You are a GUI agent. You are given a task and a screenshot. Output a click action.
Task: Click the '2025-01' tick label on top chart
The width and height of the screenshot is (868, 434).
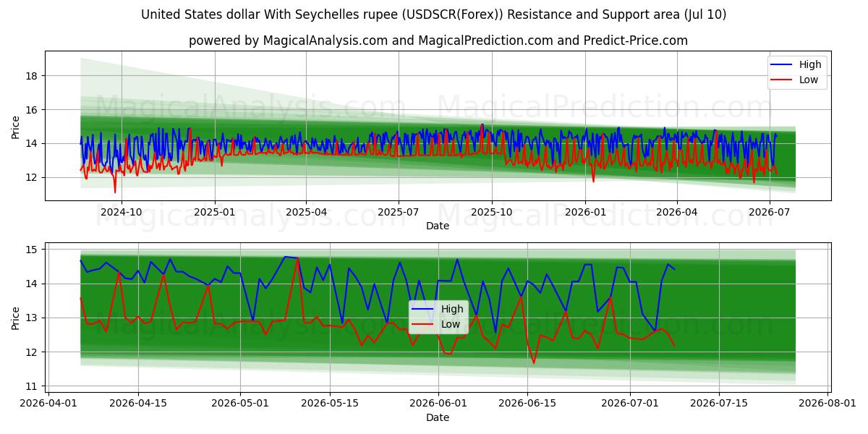coord(214,213)
